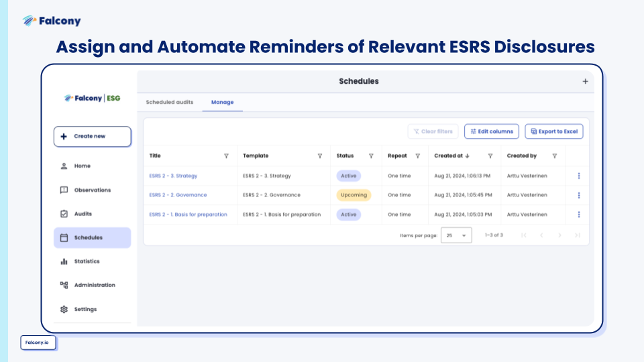Click Aug 21, 2024, 1:05:03 PM cell

(x=463, y=215)
